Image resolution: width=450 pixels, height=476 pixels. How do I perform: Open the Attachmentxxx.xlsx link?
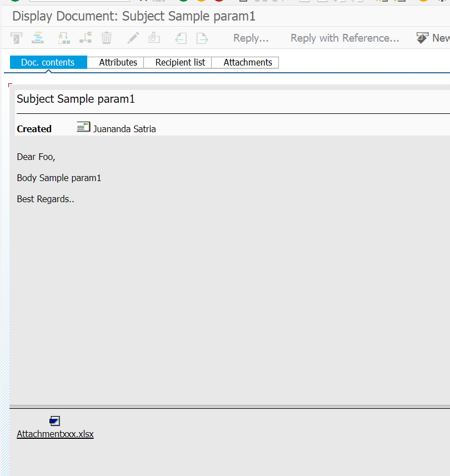(x=55, y=434)
